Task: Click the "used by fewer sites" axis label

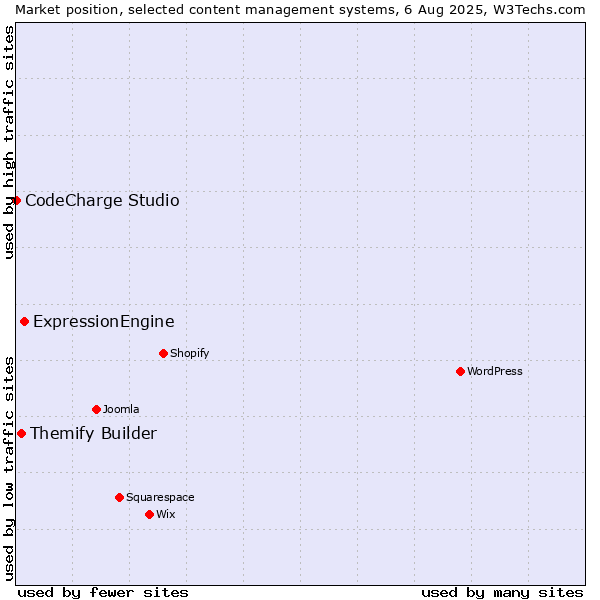Action: click(103, 593)
